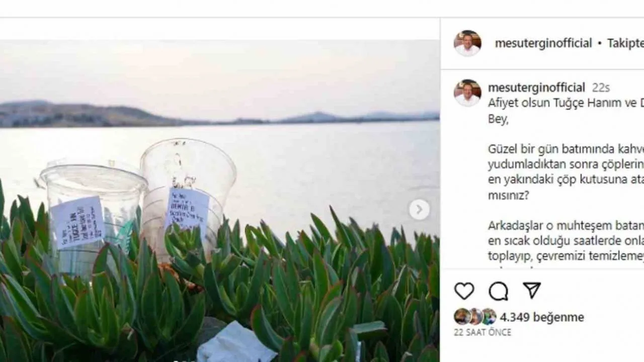Click the mesuterginofficial username in the caption
The image size is (644, 362).
536,87
